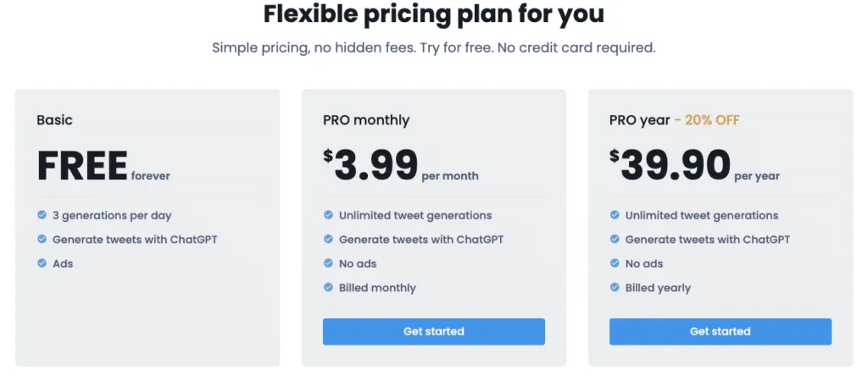Click the $3.99 per month price

401,165
